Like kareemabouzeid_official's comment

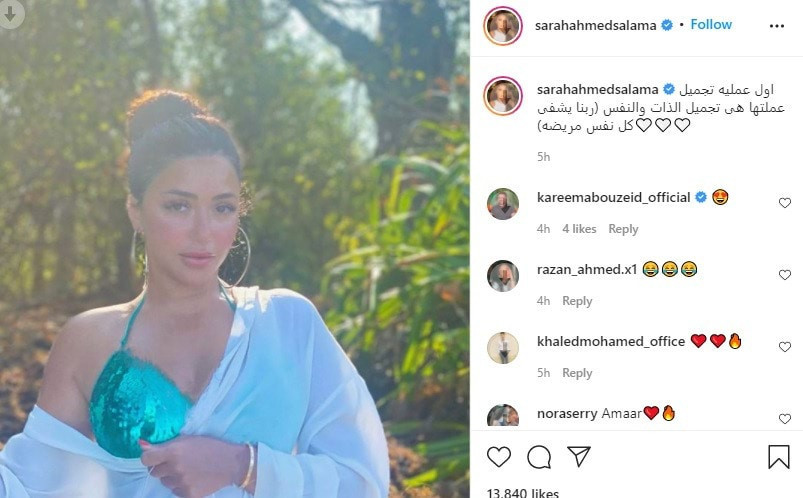(x=785, y=203)
